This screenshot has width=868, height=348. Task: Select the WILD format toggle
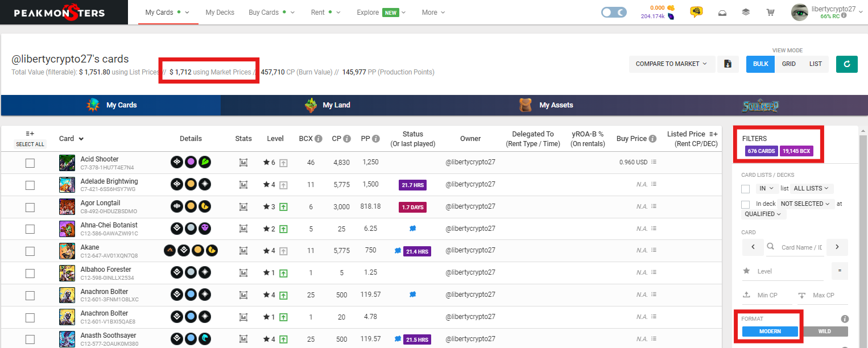(x=824, y=331)
